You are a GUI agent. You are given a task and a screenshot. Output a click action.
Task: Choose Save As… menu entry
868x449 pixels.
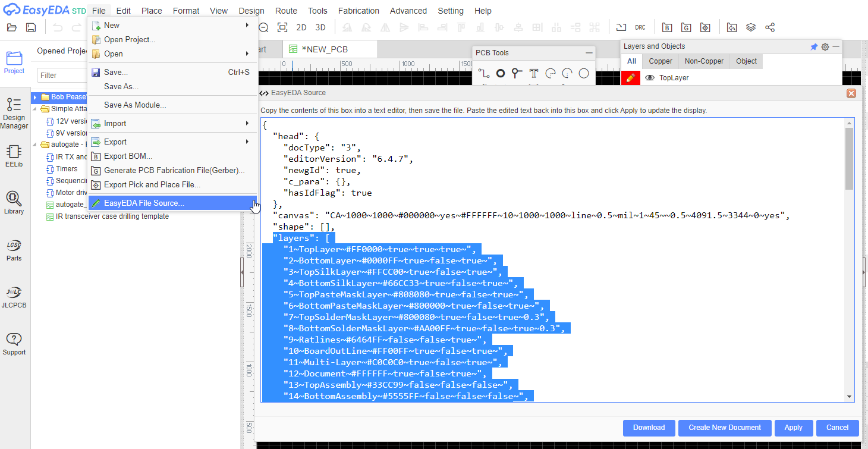[172, 86]
